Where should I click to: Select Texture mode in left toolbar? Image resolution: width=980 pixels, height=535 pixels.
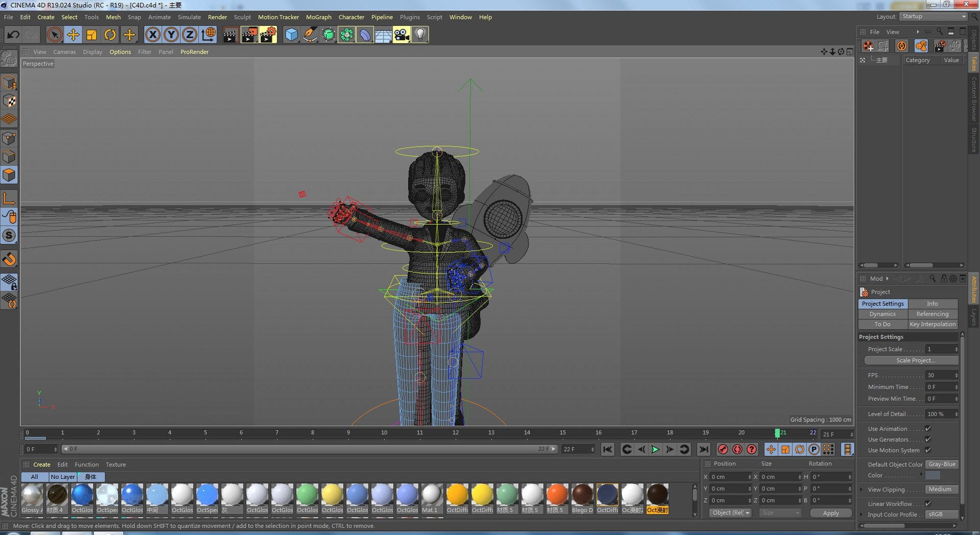tap(9, 101)
